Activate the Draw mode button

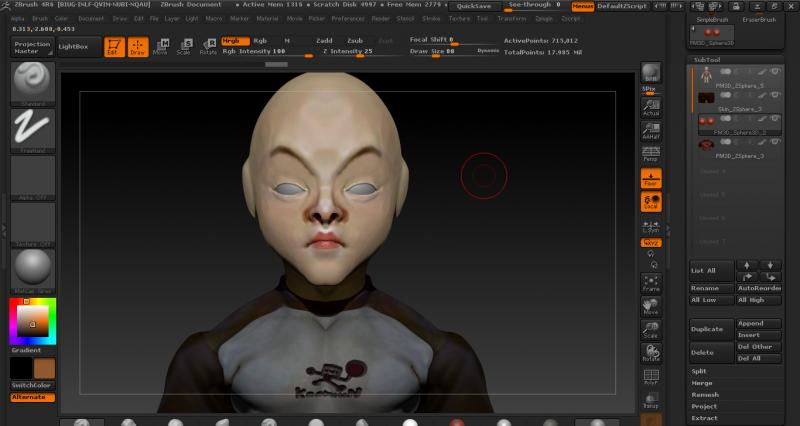pos(138,46)
